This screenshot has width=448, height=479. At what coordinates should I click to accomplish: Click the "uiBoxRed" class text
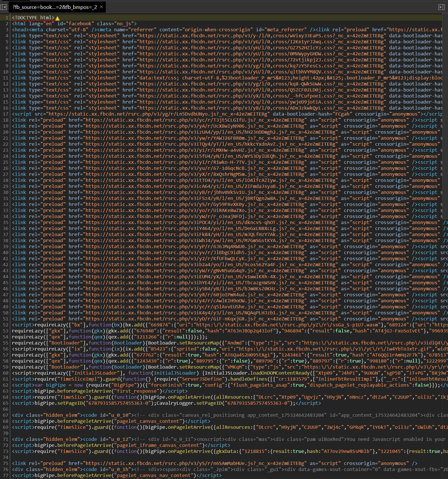click(330, 439)
